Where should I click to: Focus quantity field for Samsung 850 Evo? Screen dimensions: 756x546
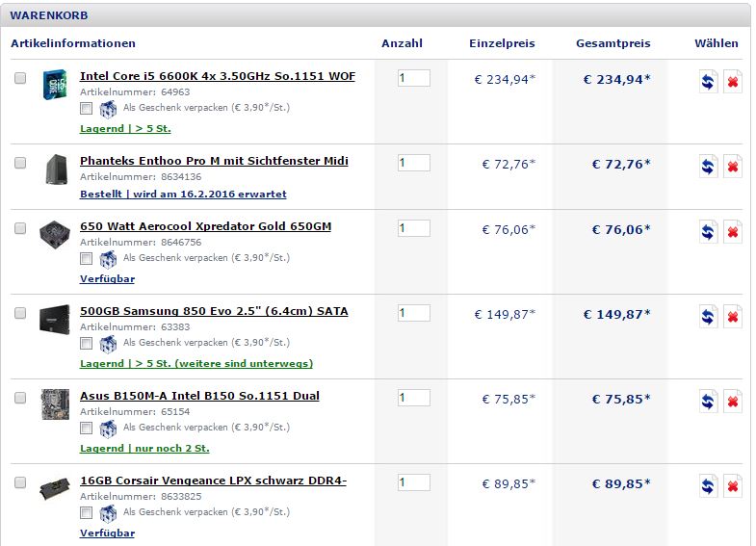coord(414,313)
